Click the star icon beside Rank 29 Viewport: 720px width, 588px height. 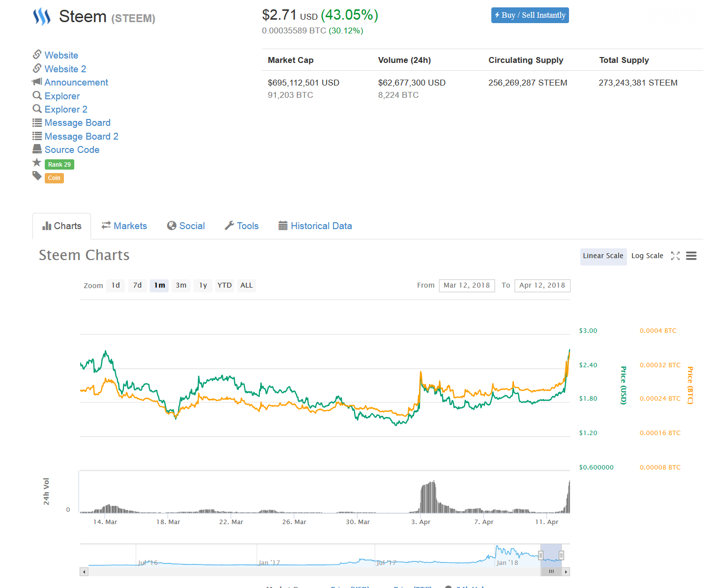click(x=37, y=162)
